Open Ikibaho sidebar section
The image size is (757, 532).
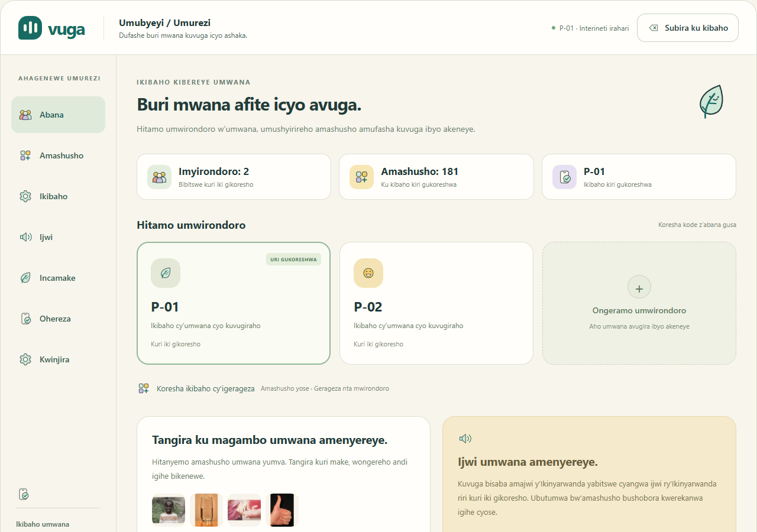coord(58,196)
